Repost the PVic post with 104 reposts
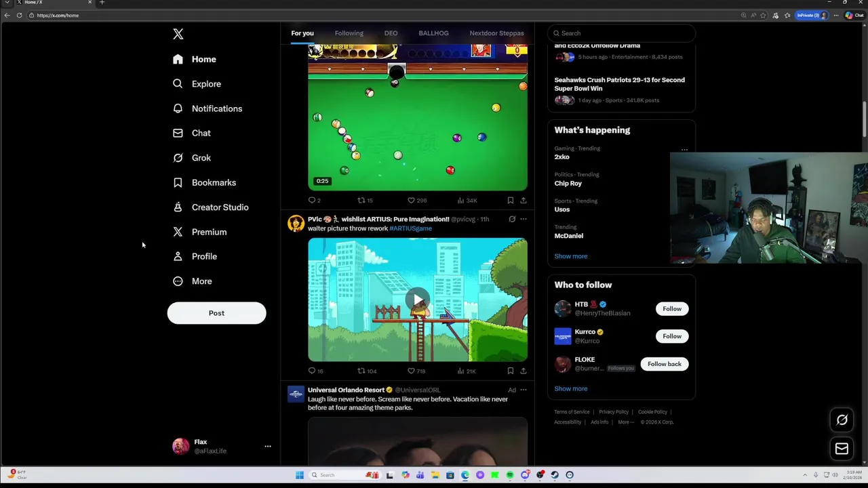Screen dimensions: 868x488 367,371
